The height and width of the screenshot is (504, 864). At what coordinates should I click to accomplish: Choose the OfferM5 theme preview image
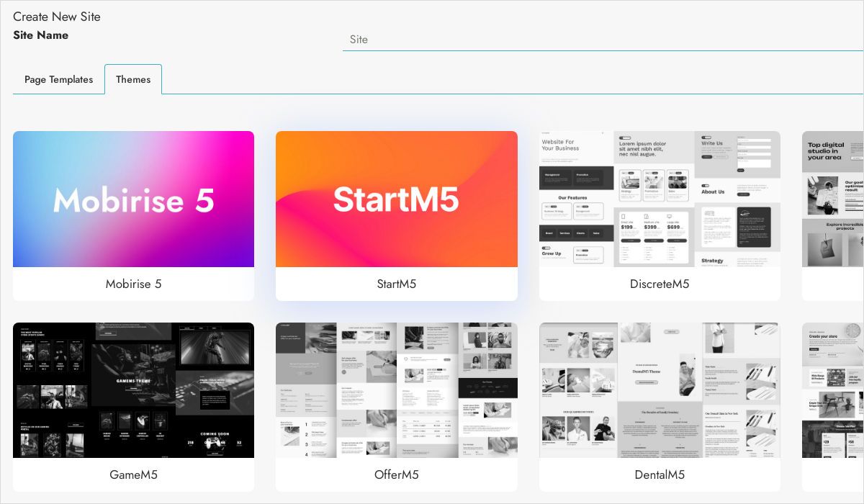click(x=396, y=390)
